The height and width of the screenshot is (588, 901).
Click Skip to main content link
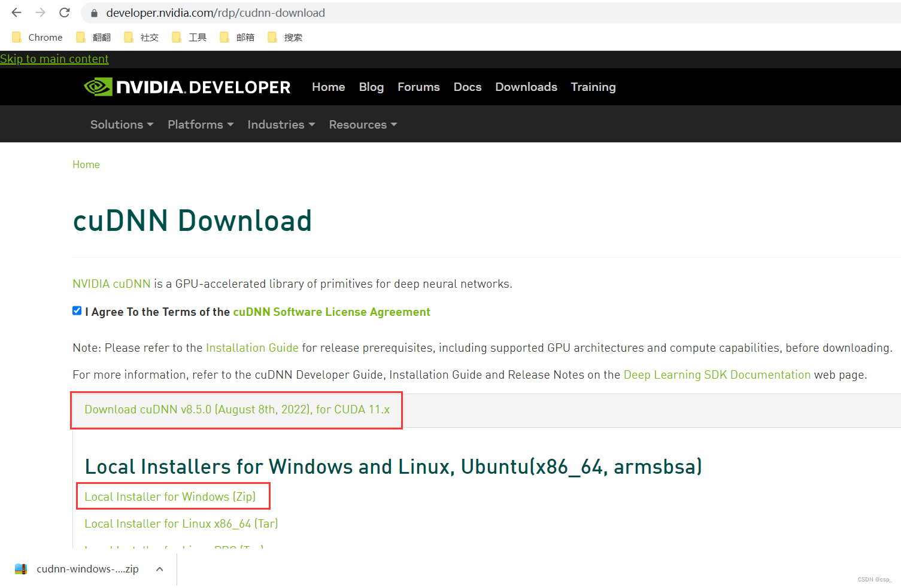pyautogui.click(x=54, y=59)
